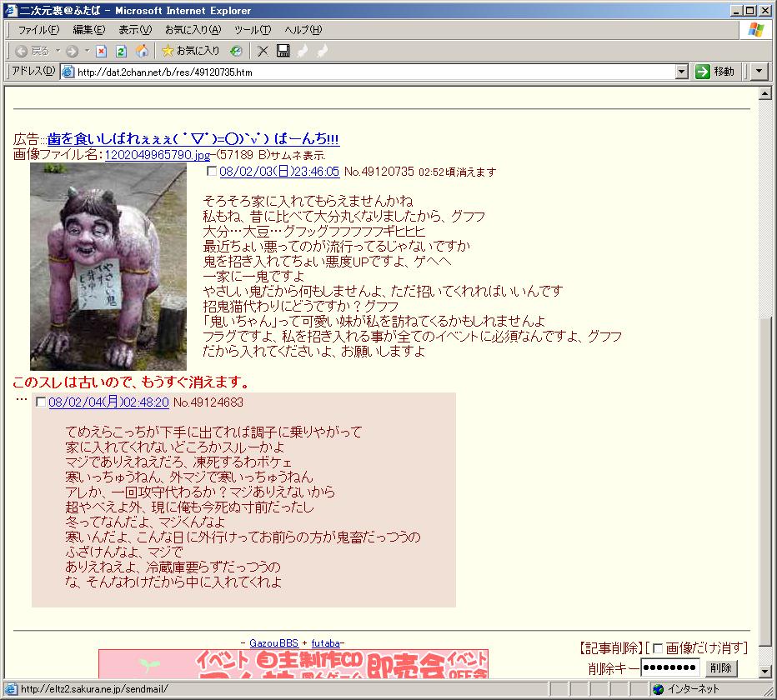Enable the 画像だけ消す checkbox
The image size is (777, 700).
click(657, 648)
